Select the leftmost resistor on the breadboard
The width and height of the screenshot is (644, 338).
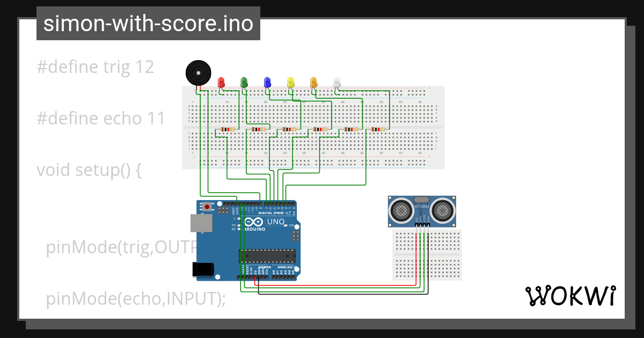point(228,129)
